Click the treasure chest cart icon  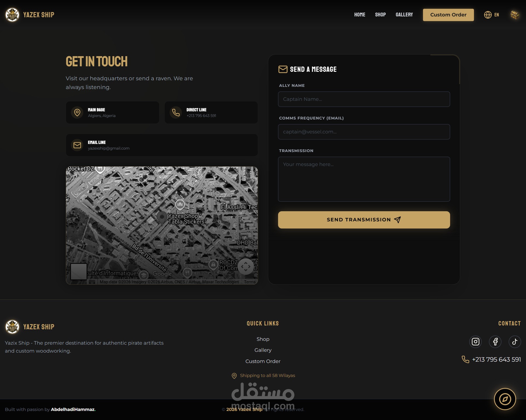point(515,15)
